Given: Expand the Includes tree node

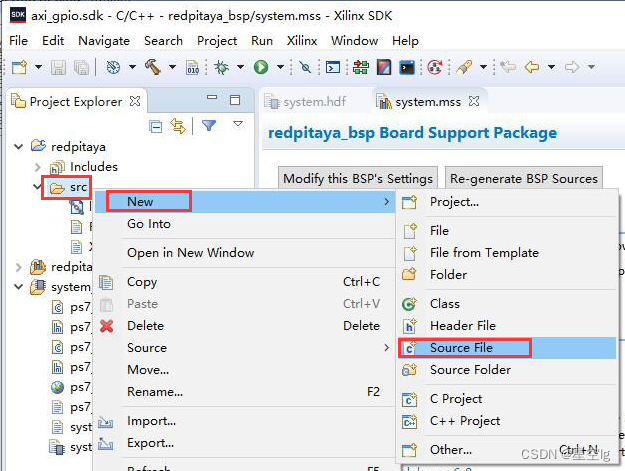Looking at the screenshot, I should tap(37, 167).
